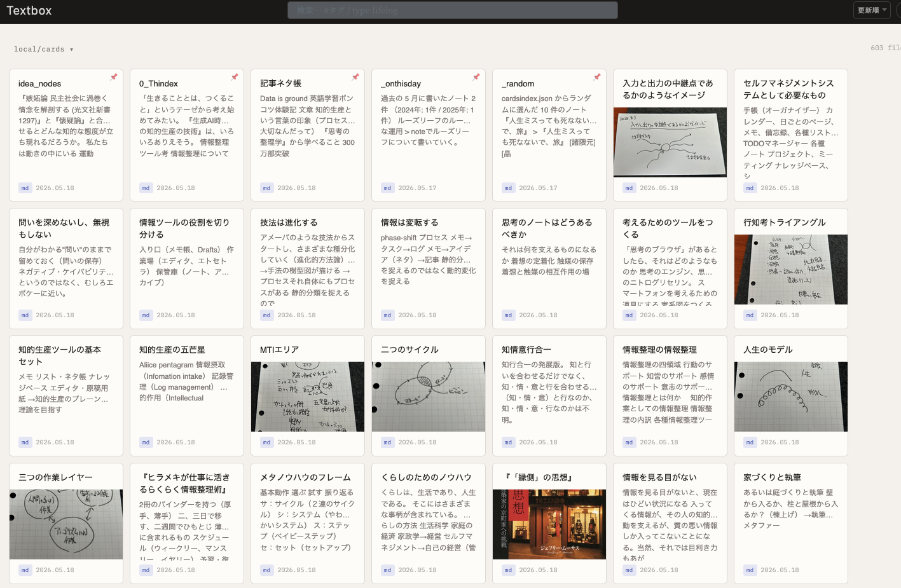The image size is (901, 588).
Task: Open 考えるためのツールをつくる card title
Action: click(x=668, y=228)
